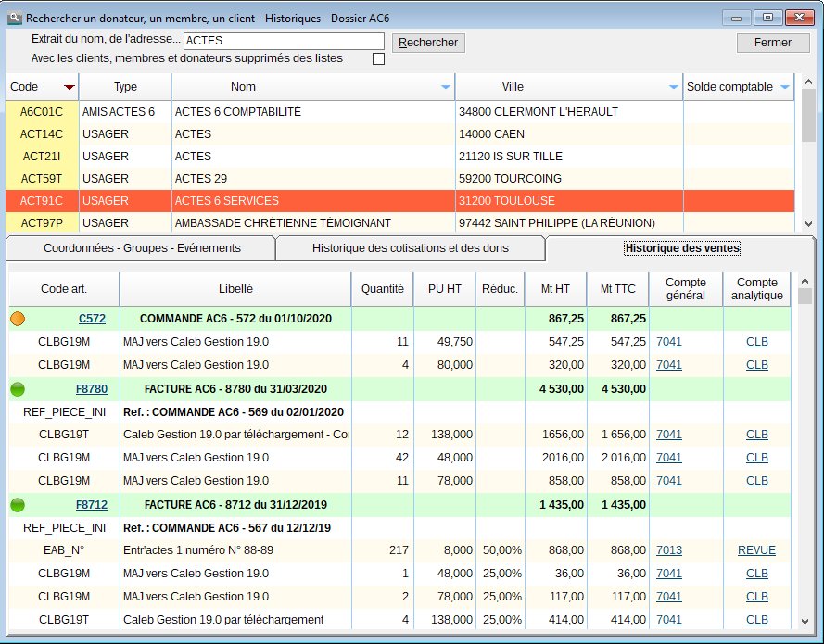Screen dimensions: 824x644
Task: Open general account 7013 link
Action: coord(669,550)
